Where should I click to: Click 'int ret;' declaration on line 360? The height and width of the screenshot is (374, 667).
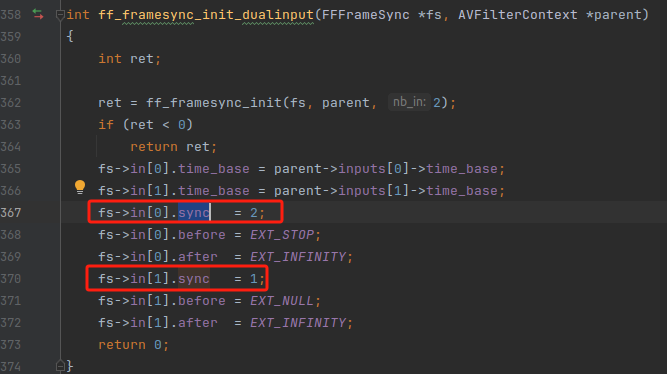(130, 59)
